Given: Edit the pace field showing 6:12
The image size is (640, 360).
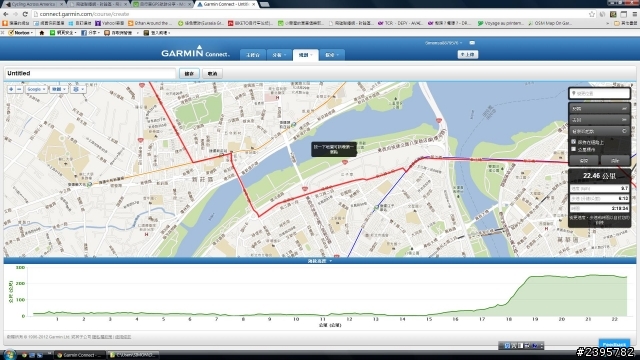Looking at the screenshot, I should (x=599, y=198).
